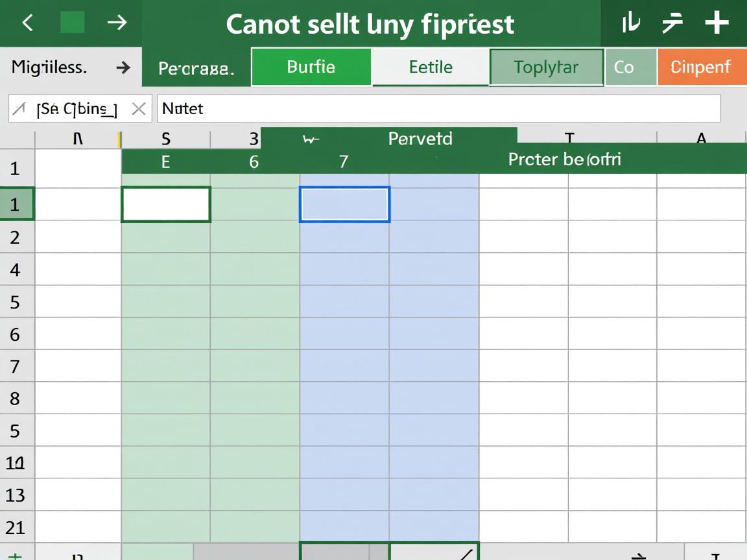
Task: Click the Pervetd column group header
Action: tap(420, 138)
